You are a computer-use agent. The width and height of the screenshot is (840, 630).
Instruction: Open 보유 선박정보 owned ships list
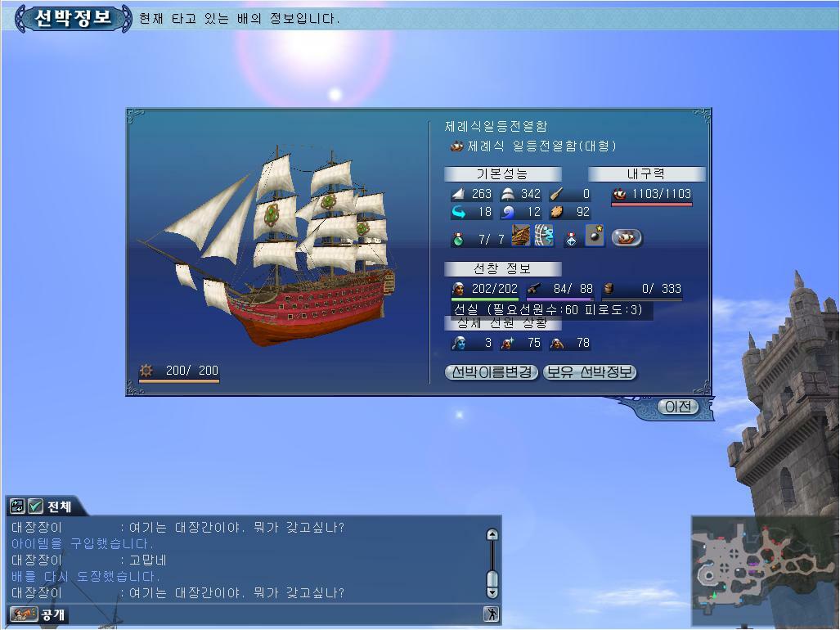click(x=589, y=372)
